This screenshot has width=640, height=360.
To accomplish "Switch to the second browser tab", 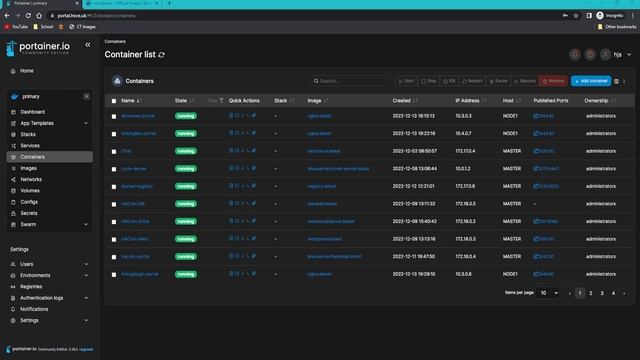I will [122, 4].
